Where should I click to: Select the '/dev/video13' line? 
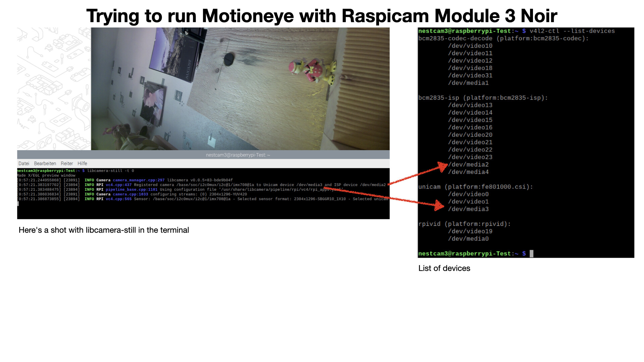click(x=470, y=105)
